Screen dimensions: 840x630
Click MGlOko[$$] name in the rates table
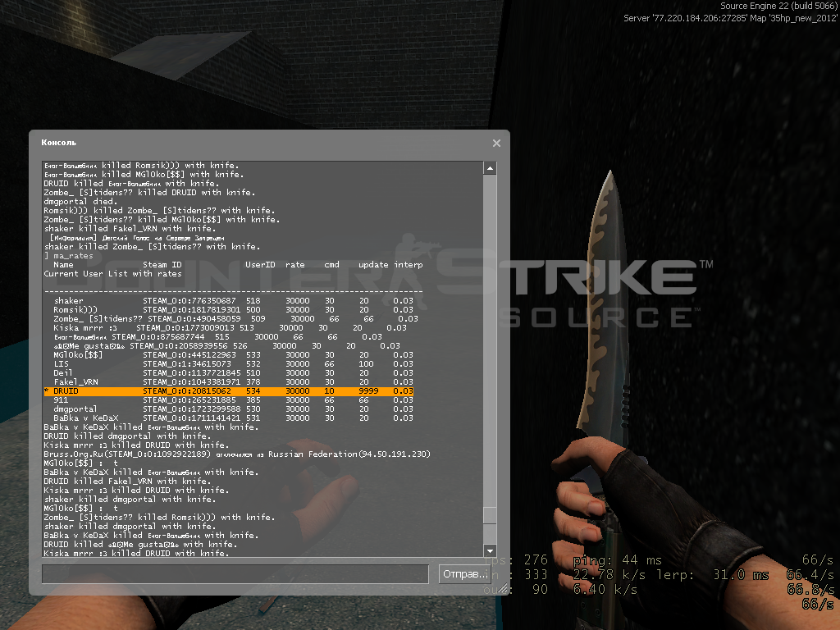[78, 354]
